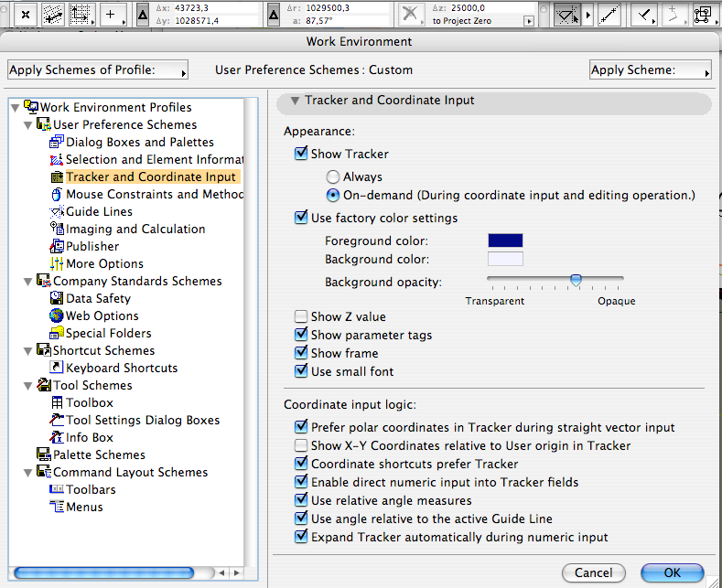Click the Background color swatch
This screenshot has width=722, height=588.
(x=505, y=259)
